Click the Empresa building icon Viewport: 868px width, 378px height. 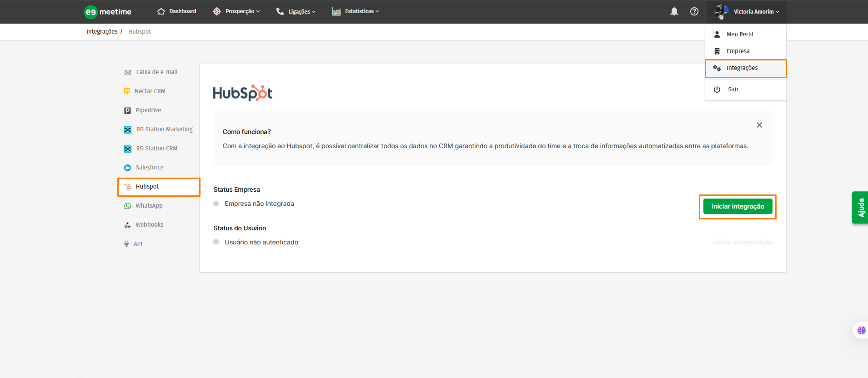(x=717, y=51)
